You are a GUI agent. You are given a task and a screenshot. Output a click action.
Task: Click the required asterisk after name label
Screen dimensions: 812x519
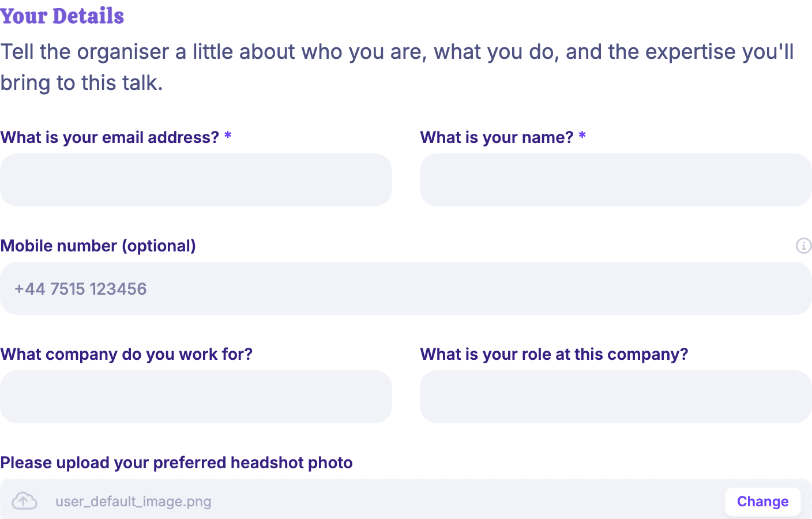point(582,136)
